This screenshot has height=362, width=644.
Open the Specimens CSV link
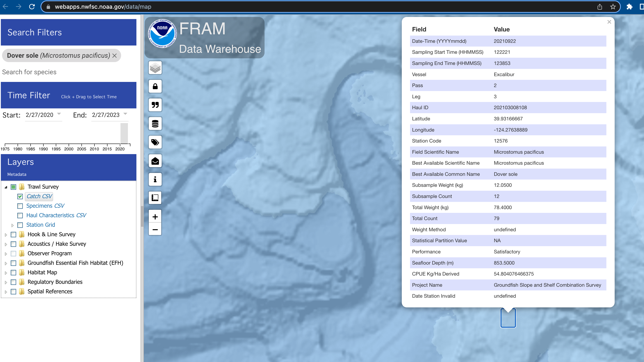[x=45, y=206]
